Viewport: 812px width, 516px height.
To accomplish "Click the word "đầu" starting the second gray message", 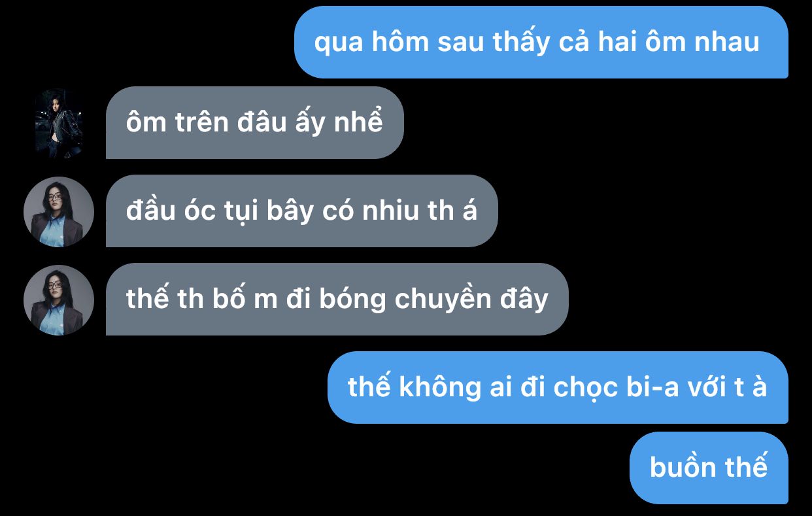I will click(x=148, y=211).
